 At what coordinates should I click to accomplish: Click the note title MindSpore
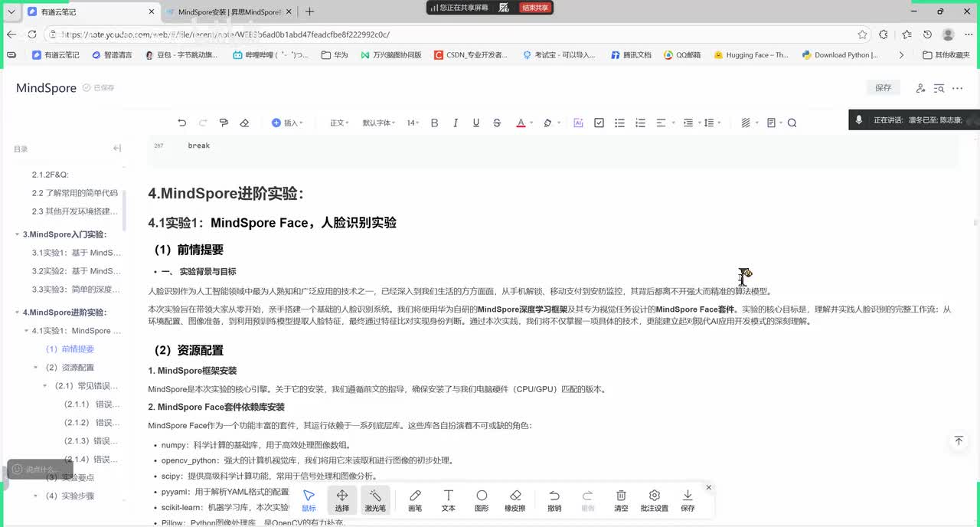coord(46,88)
